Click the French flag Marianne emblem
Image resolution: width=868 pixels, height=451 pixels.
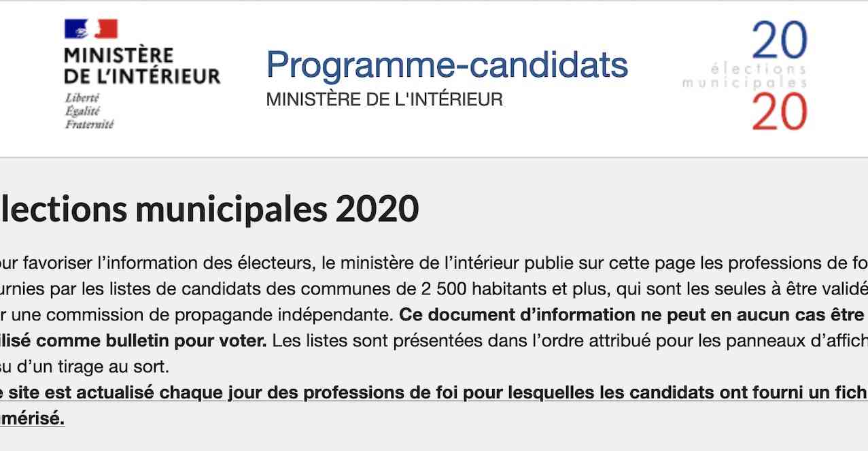[91, 29]
